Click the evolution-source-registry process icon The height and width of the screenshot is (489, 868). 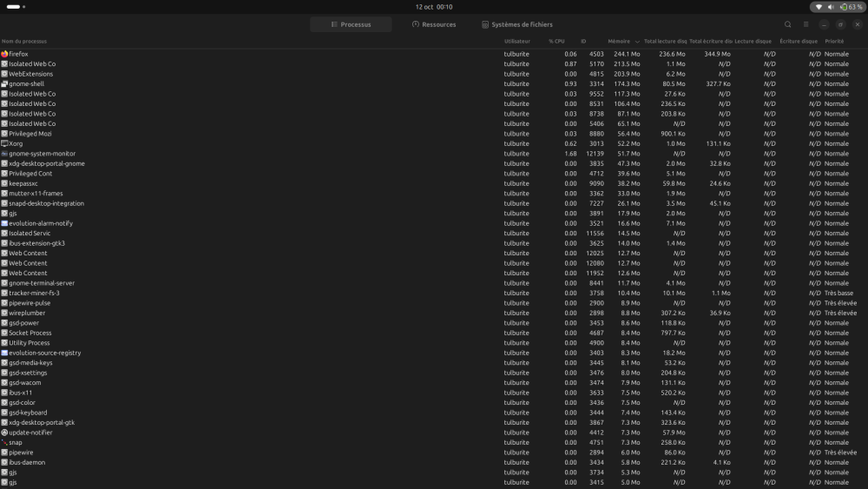coord(4,353)
